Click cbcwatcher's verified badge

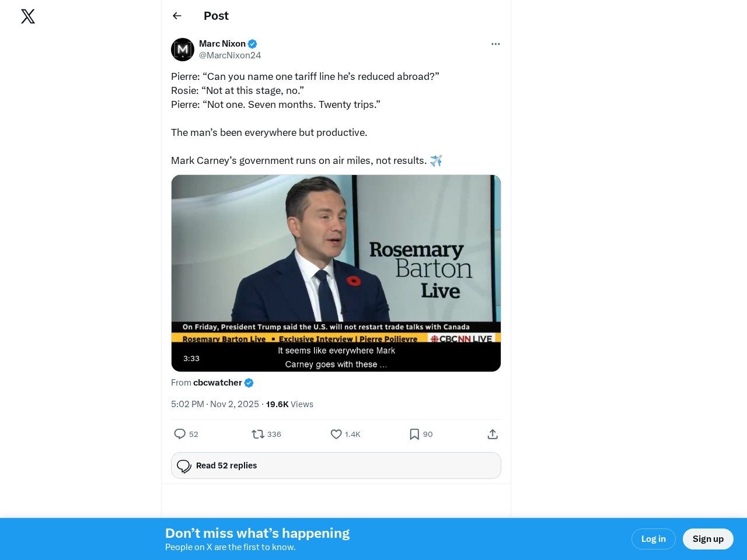(249, 383)
